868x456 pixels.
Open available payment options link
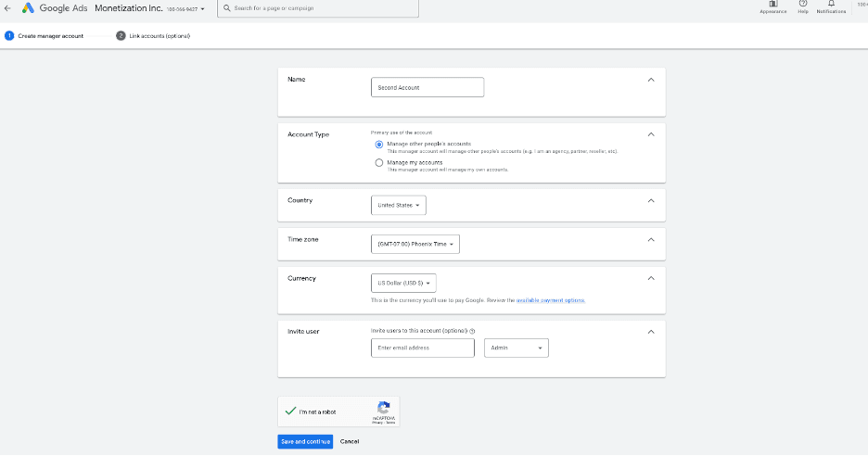(551, 300)
